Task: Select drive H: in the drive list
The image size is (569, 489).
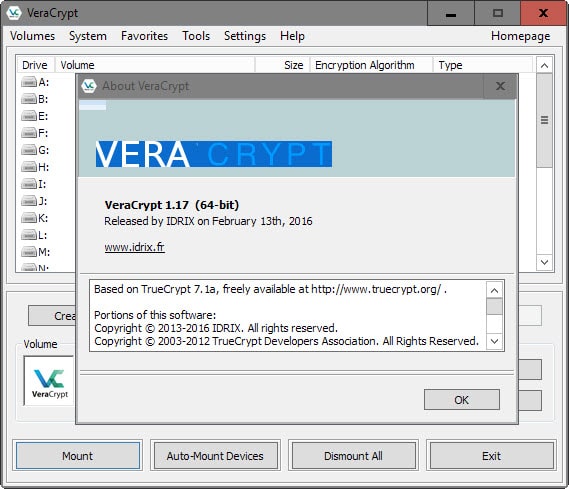Action: (35, 167)
